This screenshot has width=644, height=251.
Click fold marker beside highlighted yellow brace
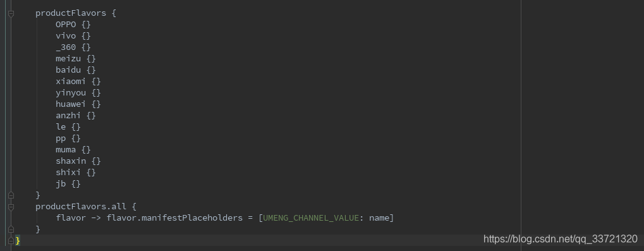click(x=11, y=241)
